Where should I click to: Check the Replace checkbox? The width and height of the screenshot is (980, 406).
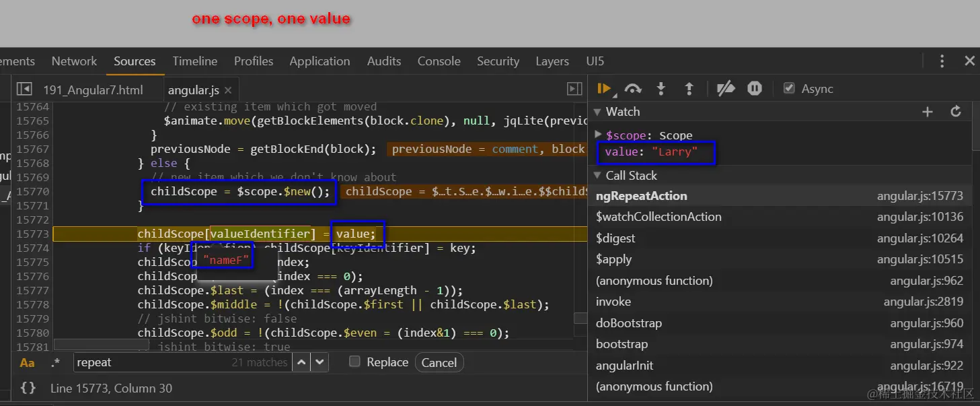pyautogui.click(x=354, y=362)
